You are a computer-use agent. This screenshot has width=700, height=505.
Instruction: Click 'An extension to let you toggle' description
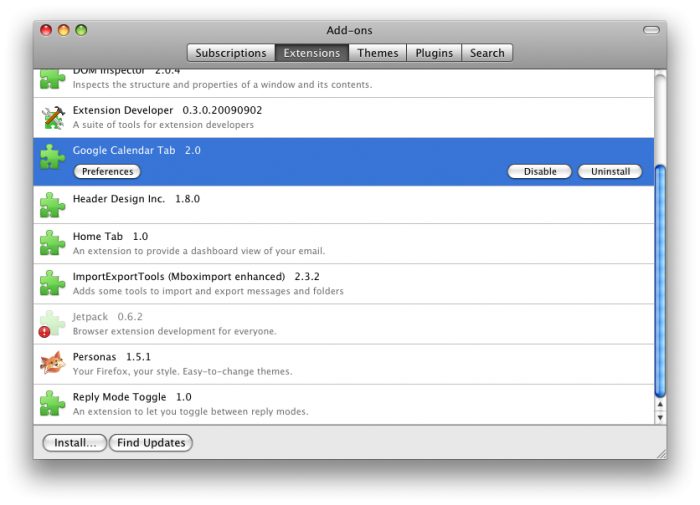[191, 412]
